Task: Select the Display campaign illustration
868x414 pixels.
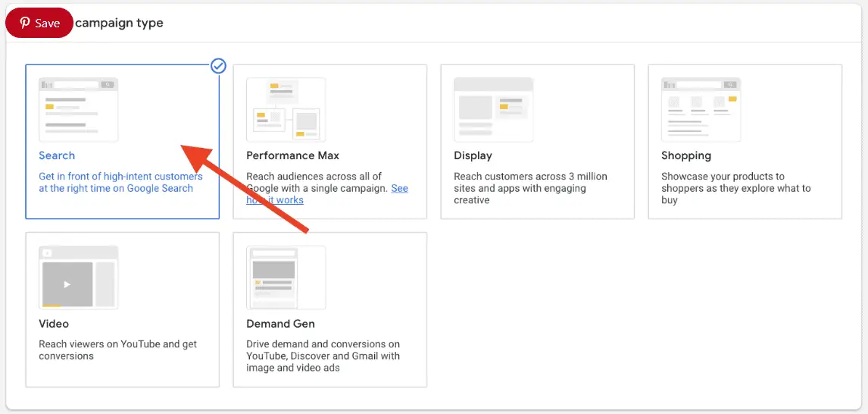Action: (494, 110)
